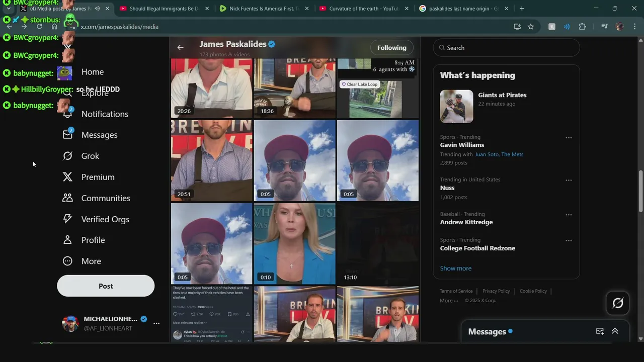Open a new browser tab

point(522,9)
